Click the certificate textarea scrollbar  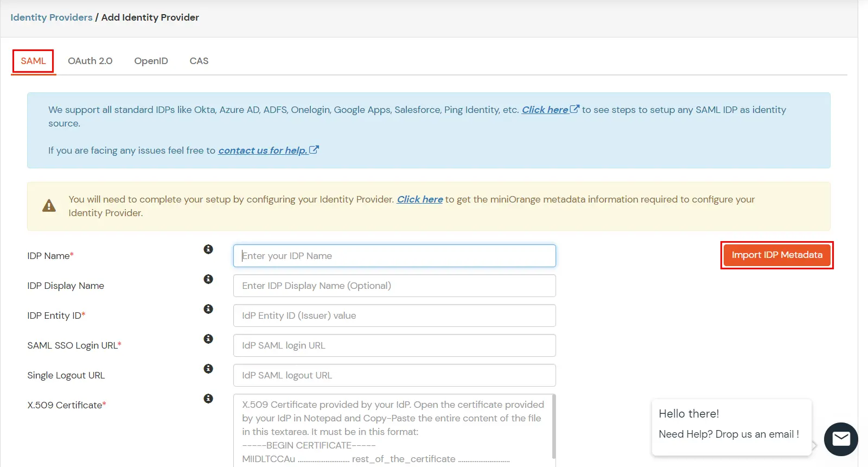553,426
